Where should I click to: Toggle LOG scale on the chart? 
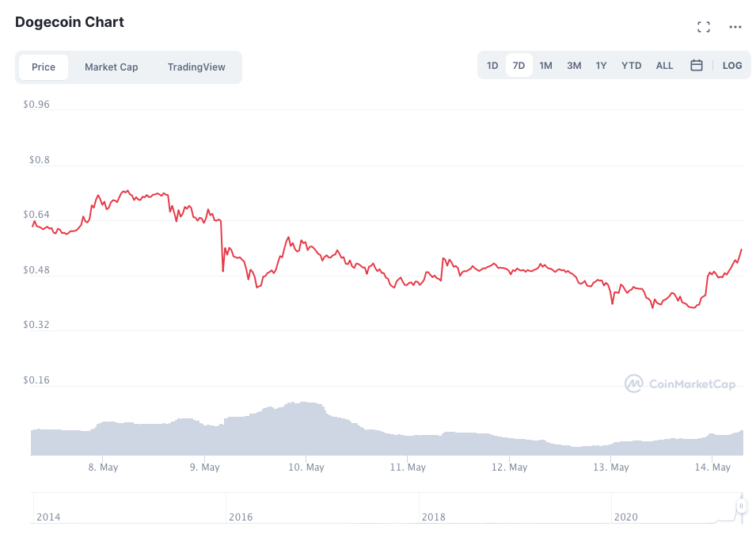(732, 66)
